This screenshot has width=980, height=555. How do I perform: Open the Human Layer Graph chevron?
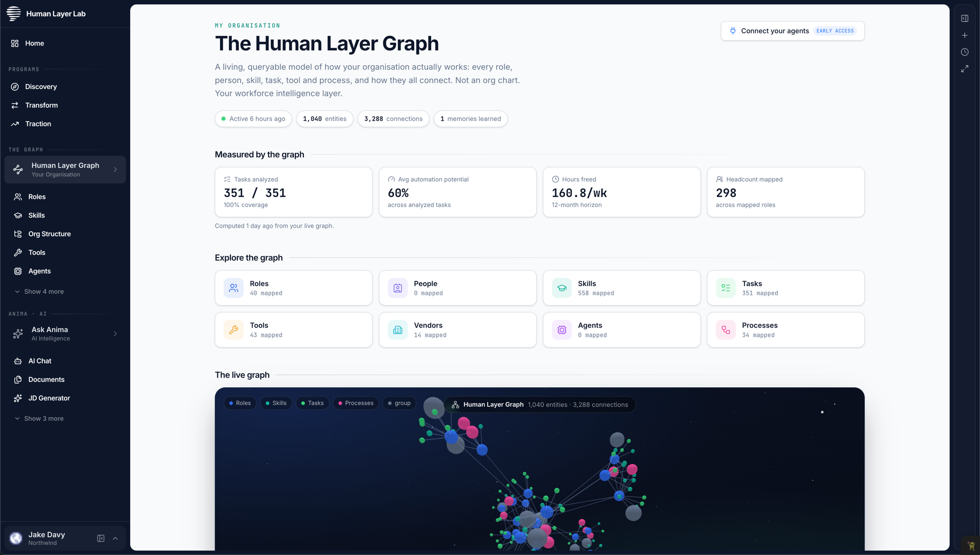115,170
